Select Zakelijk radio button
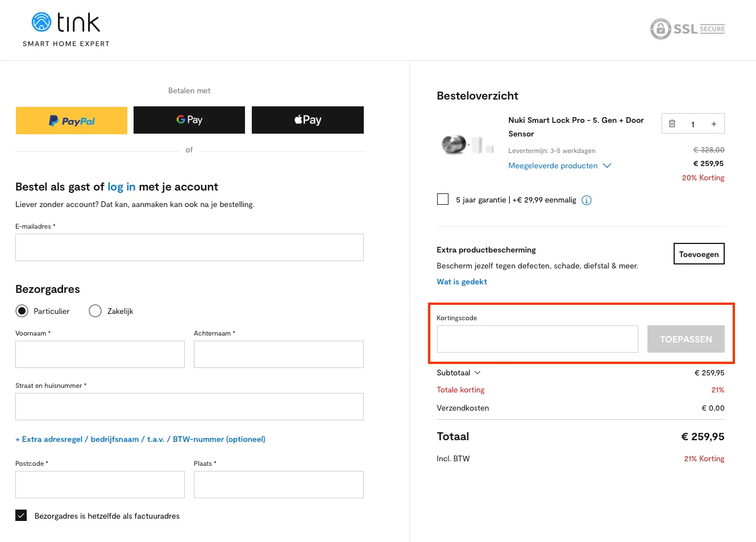The height and width of the screenshot is (542, 756). (x=95, y=311)
